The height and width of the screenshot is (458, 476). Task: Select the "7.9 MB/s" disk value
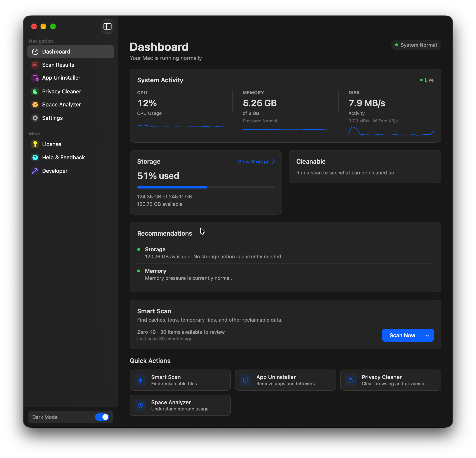point(367,103)
